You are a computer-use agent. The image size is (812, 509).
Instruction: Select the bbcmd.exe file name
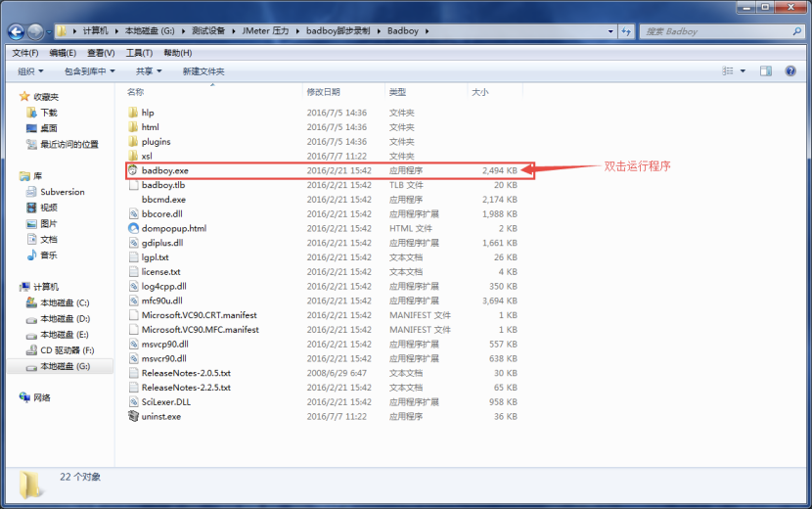pyautogui.click(x=163, y=200)
